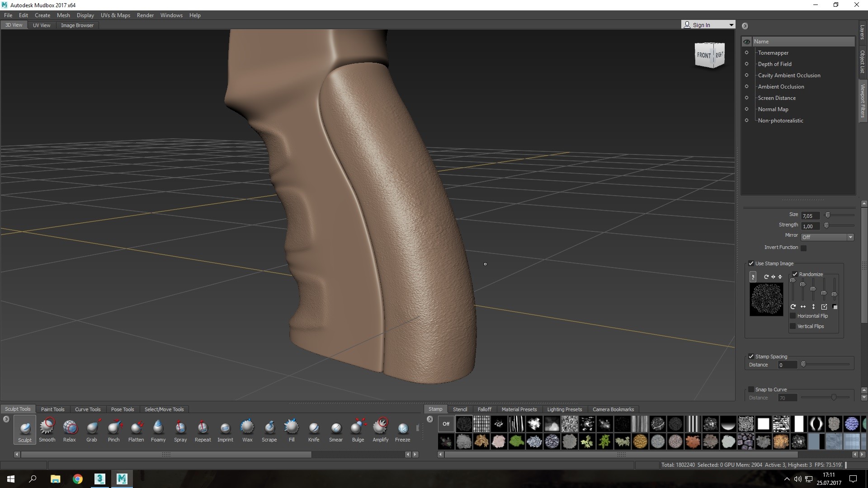
Task: Enable the Invert Function checkbox
Action: (x=804, y=248)
